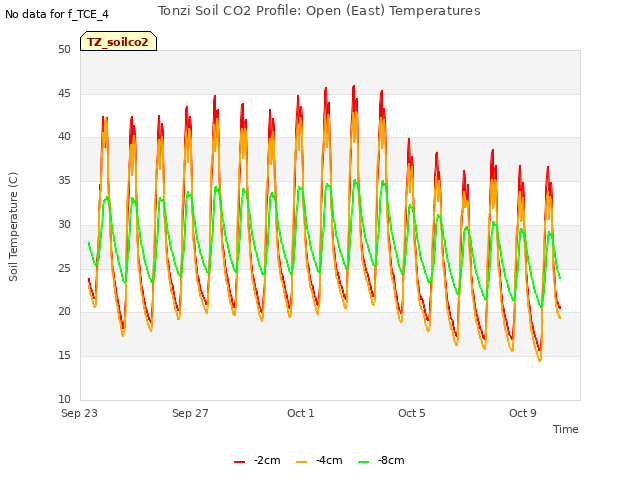Toggle the -4cm legend entry

pos(319,460)
